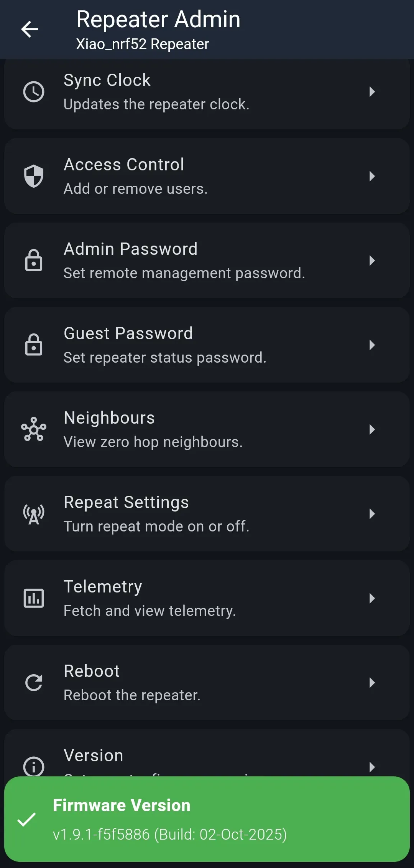
Task: Tap the green Firmware Version notification
Action: (x=207, y=819)
